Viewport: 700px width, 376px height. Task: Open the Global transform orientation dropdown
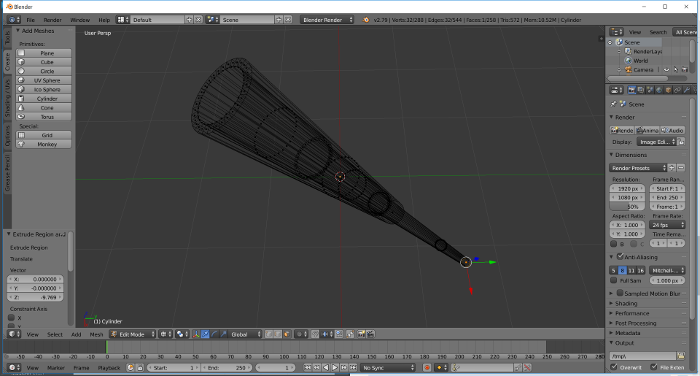pos(245,334)
